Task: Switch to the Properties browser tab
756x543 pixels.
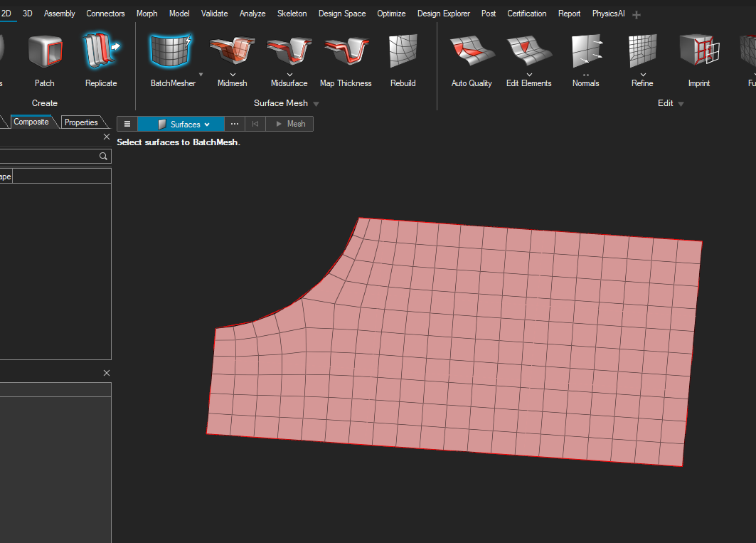Action: pos(82,122)
